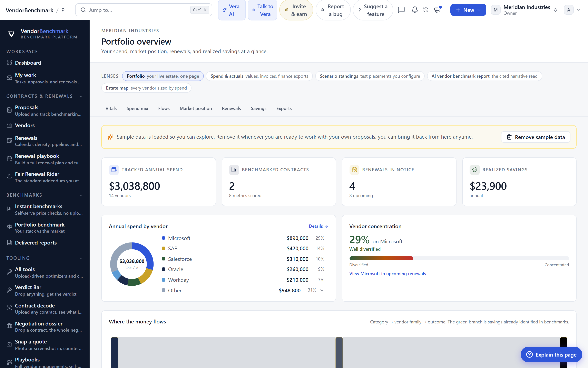Select the AI vendor benchmark report lens
Viewport: 588px width, 368px height.
coord(484,76)
